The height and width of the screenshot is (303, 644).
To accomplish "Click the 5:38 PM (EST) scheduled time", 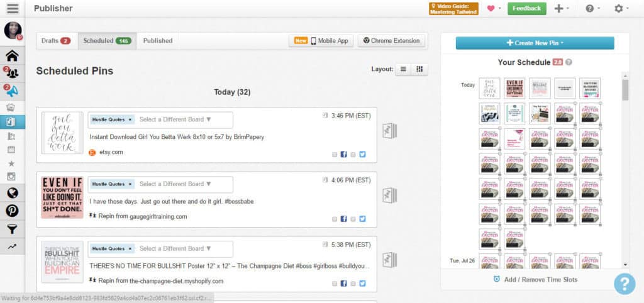I will [x=351, y=245].
